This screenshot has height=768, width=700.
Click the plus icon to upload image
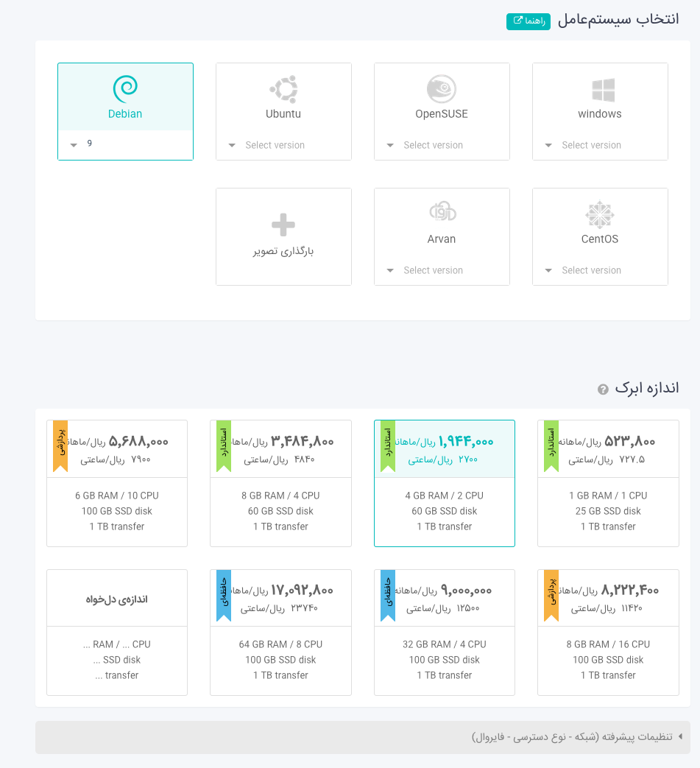(283, 225)
